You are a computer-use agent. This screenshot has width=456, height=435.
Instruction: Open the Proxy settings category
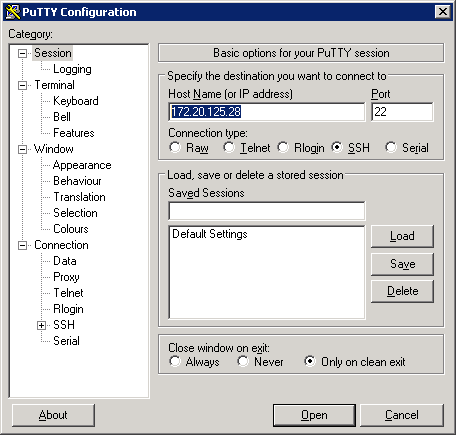[x=66, y=277]
